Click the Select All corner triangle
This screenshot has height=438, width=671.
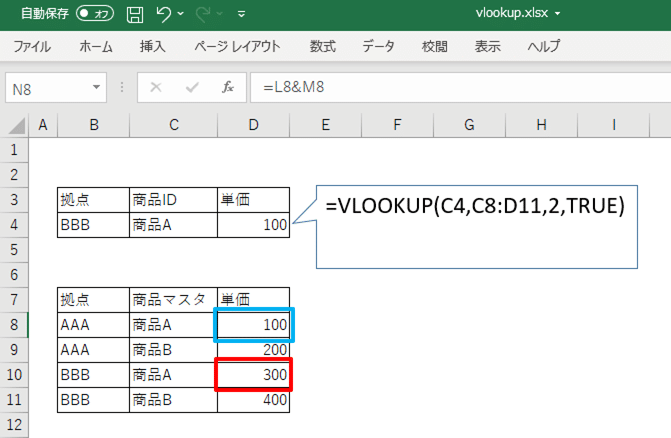(16, 125)
